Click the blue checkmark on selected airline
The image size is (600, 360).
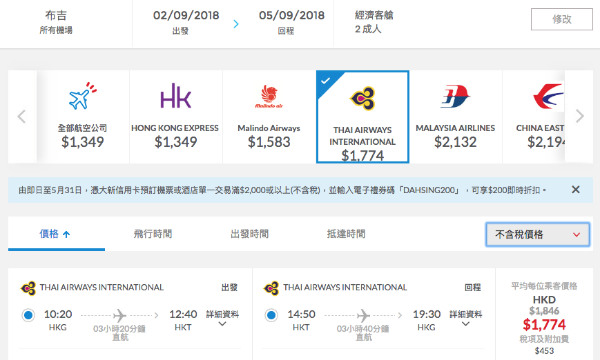pos(326,81)
